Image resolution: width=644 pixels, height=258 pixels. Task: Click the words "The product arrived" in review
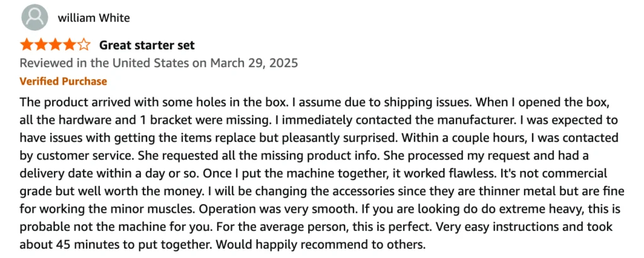[70, 102]
